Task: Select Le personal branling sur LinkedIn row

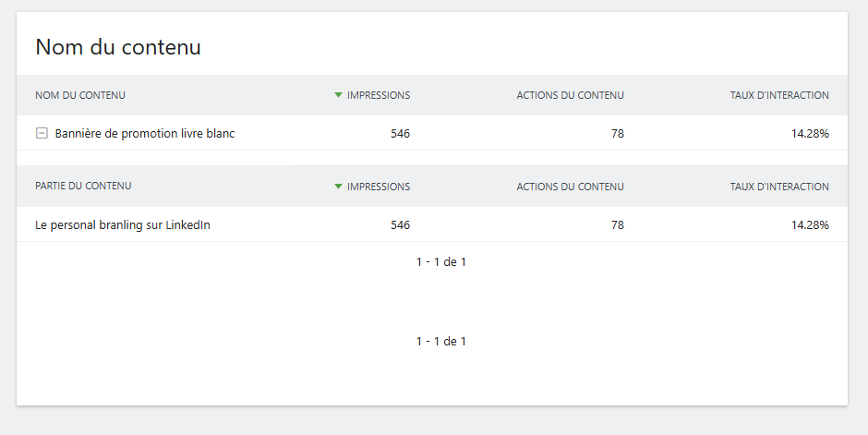Action: (123, 224)
